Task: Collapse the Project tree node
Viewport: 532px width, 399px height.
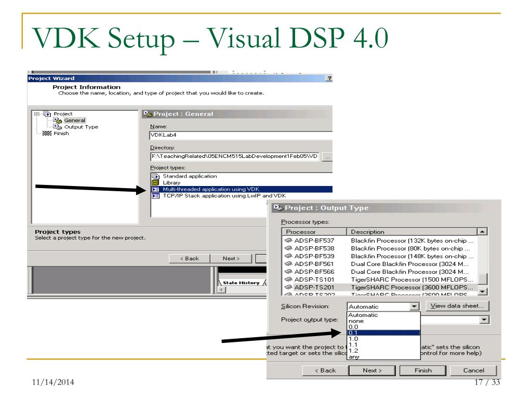Action: (x=37, y=114)
